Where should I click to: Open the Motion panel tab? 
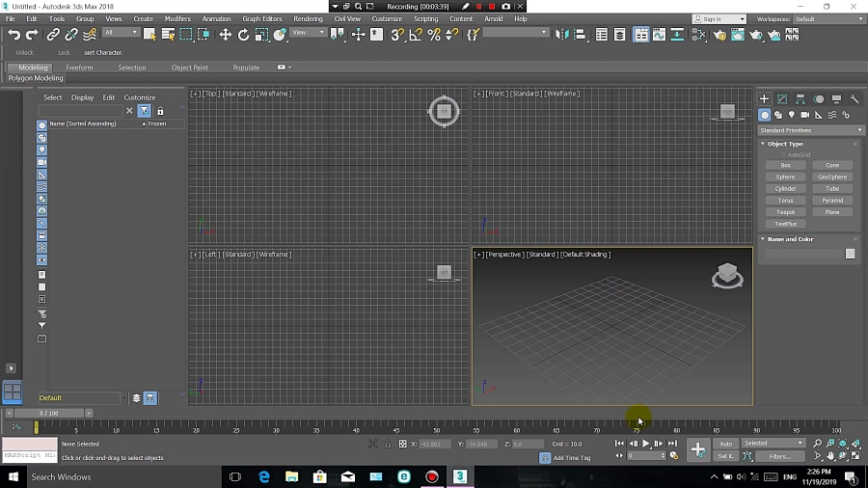click(819, 99)
